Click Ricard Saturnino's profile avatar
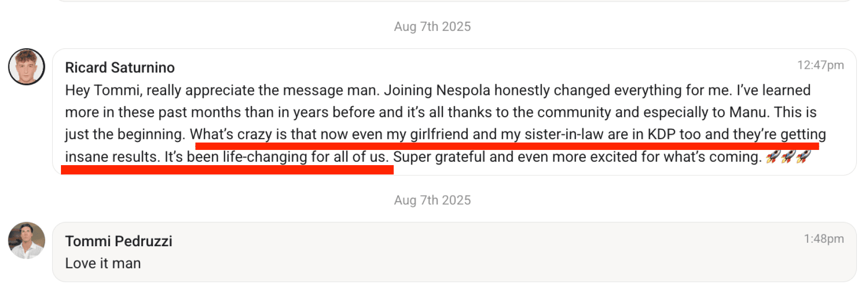Screen dimensions: 868x289 click(27, 67)
